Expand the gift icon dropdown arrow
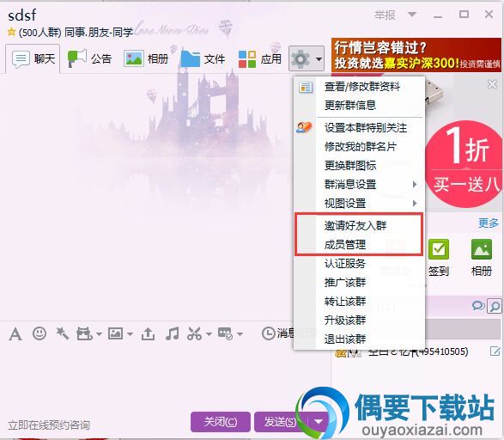Screen dimensions: 504x440 tap(99, 334)
